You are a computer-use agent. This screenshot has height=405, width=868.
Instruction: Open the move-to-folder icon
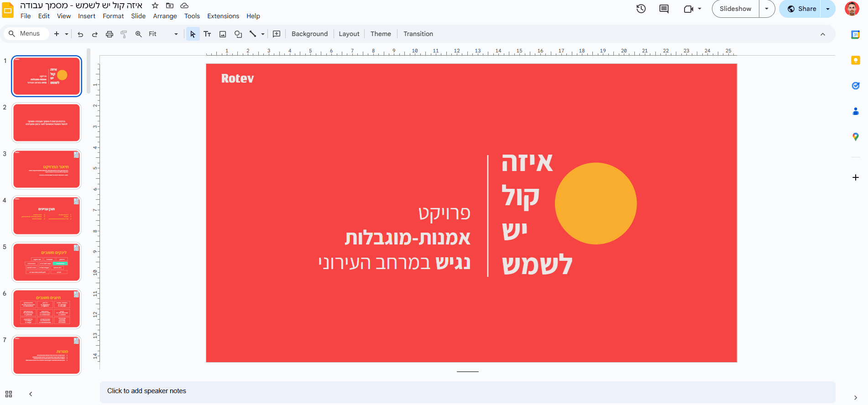point(170,5)
